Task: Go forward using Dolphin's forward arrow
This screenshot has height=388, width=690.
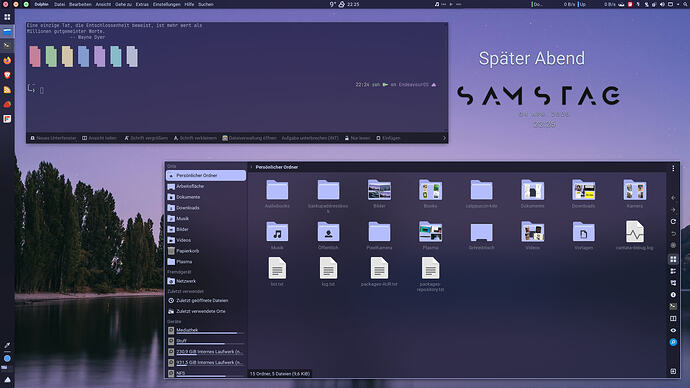Action: (x=673, y=210)
